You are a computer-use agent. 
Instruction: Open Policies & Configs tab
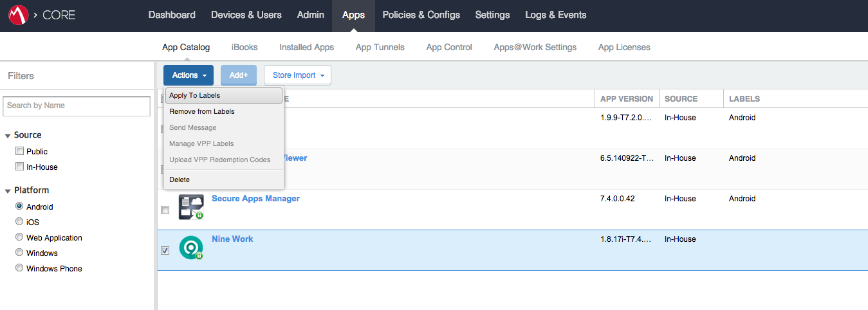pyautogui.click(x=421, y=15)
